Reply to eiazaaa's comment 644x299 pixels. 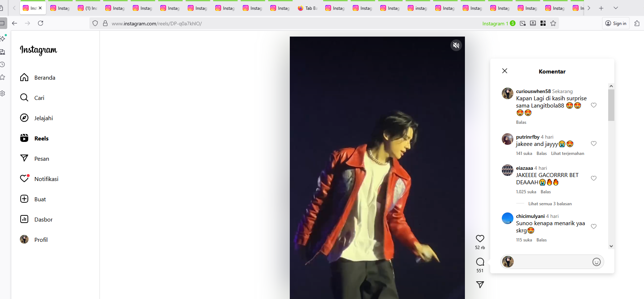pyautogui.click(x=546, y=192)
